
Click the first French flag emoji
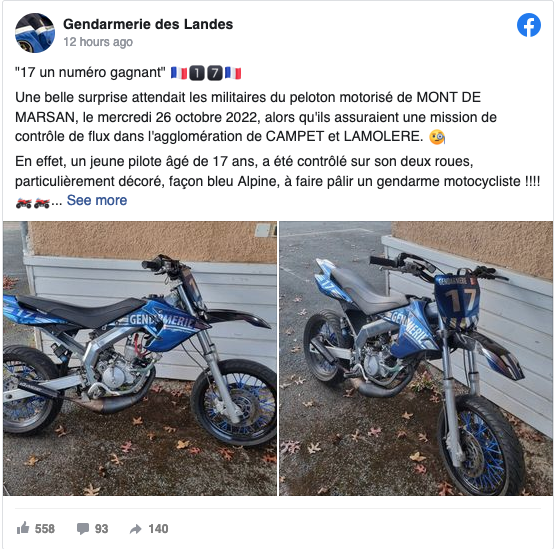(x=179, y=73)
